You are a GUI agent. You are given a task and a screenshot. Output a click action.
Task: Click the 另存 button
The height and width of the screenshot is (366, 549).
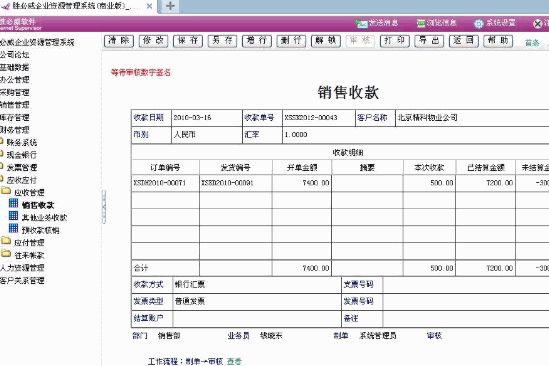pyautogui.click(x=222, y=41)
